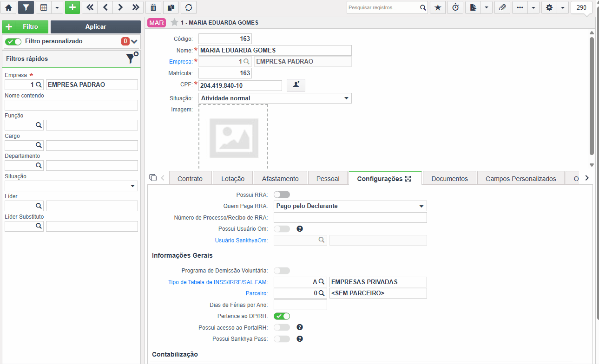Open the more options ellipsis

520,7
